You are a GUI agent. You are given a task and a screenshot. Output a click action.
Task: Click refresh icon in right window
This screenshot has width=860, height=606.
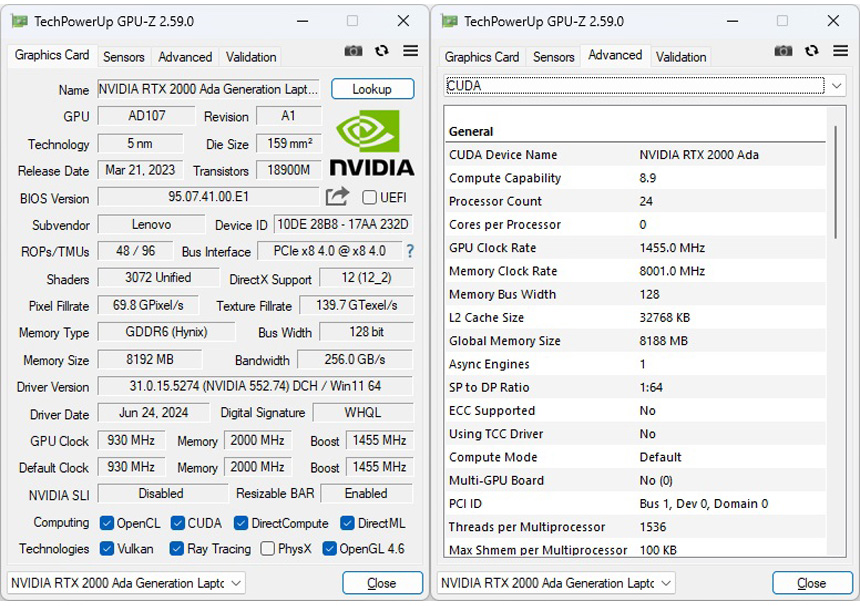pos(812,52)
